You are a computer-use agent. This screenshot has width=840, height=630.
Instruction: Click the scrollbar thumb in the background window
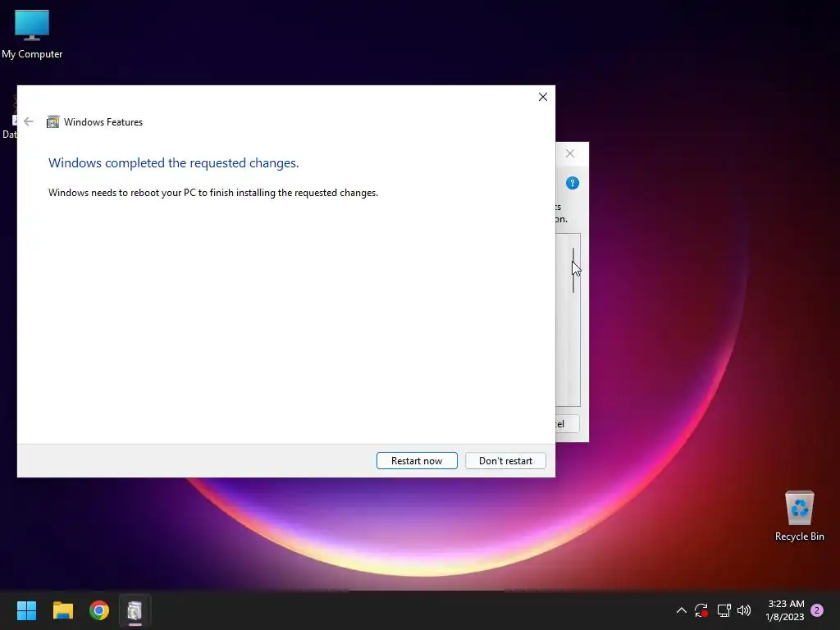click(x=573, y=270)
